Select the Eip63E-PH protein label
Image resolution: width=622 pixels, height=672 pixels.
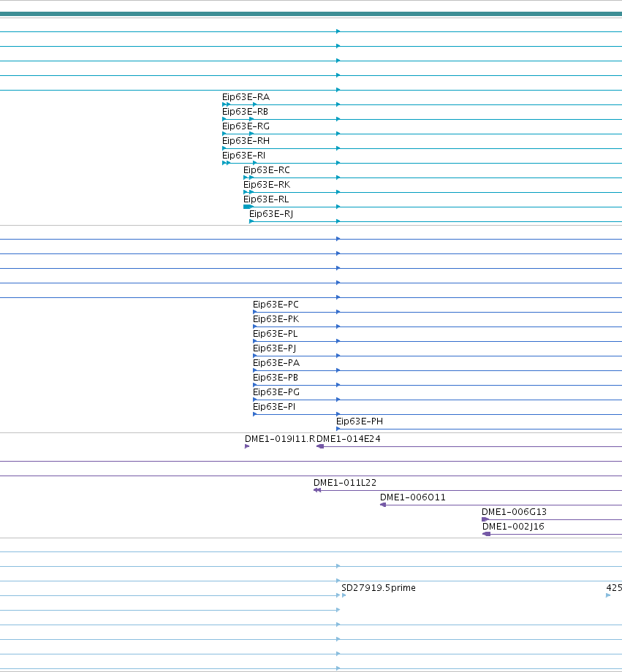pyautogui.click(x=360, y=421)
